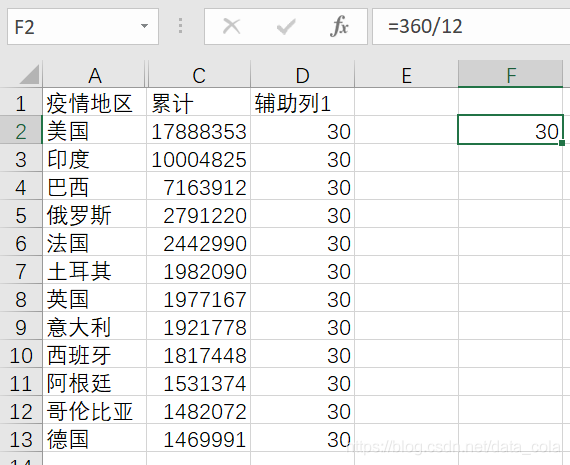Select column A header
Image resolution: width=570 pixels, height=465 pixels.
95,75
